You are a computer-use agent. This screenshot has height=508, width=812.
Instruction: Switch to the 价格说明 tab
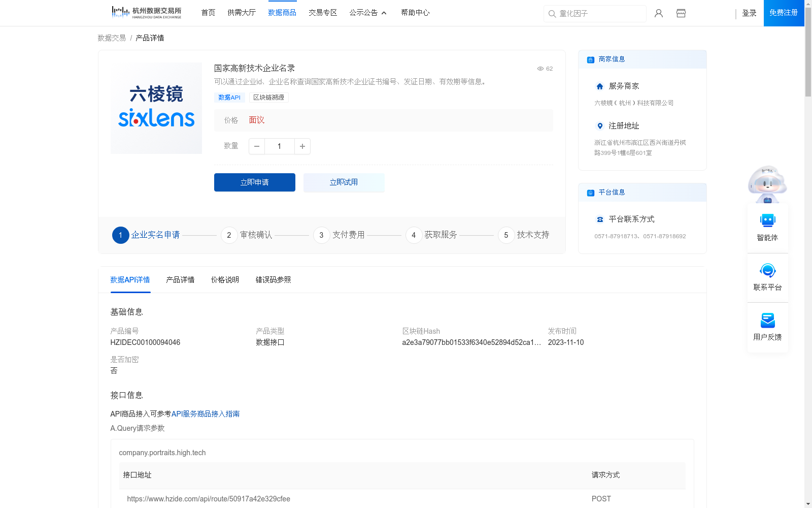[224, 279]
